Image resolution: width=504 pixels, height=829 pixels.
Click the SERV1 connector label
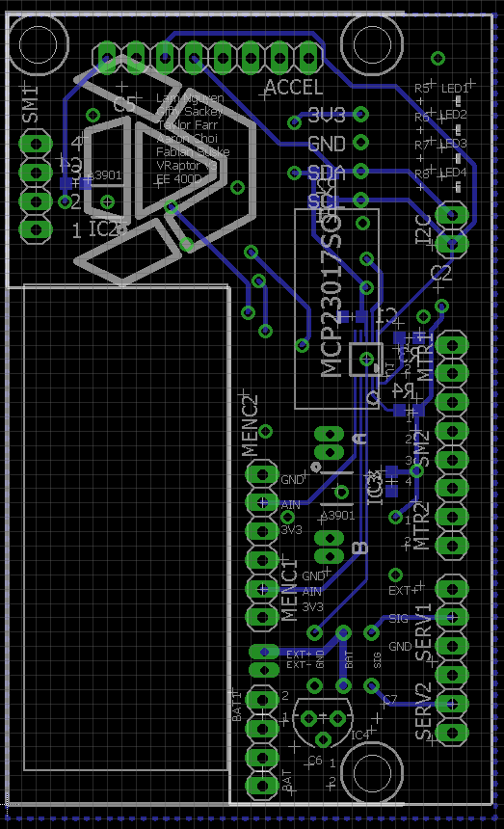[424, 632]
